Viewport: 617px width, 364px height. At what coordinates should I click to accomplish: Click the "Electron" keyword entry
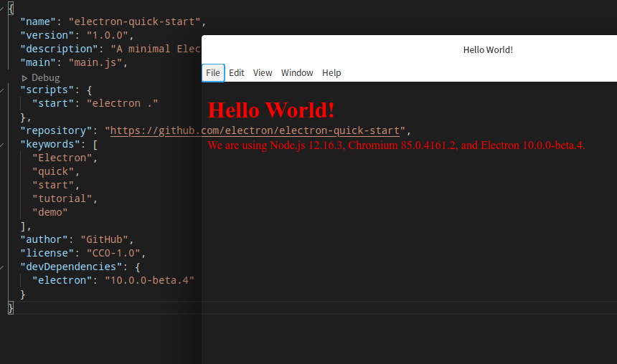[62, 158]
